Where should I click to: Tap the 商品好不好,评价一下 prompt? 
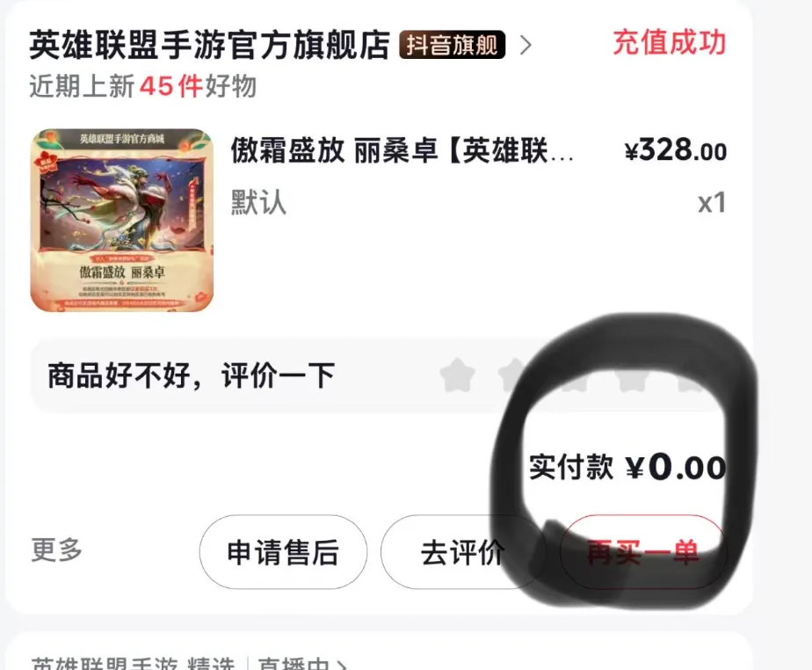click(191, 375)
